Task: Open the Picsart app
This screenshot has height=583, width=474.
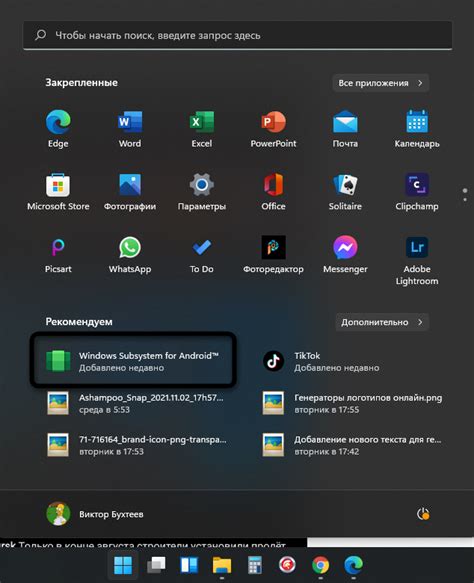Action: [x=58, y=254]
